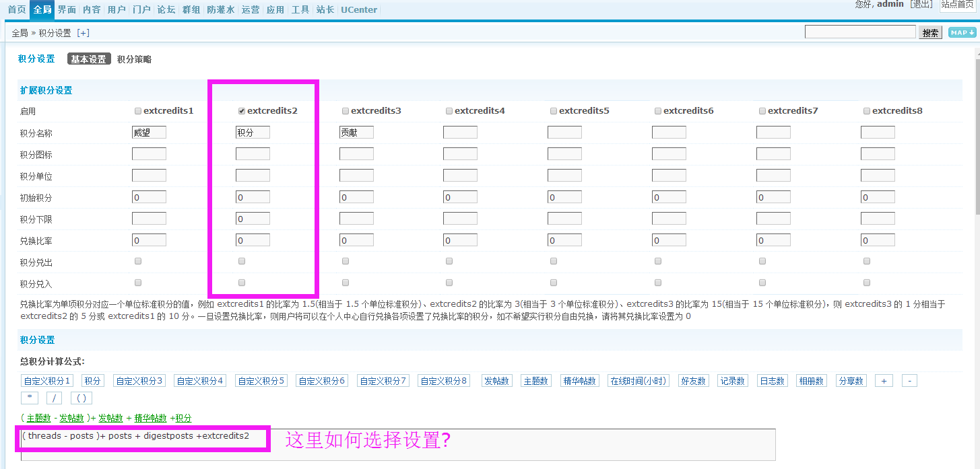Click the 退出 logout link
Viewport: 980px width, 469px height.
[921, 4]
